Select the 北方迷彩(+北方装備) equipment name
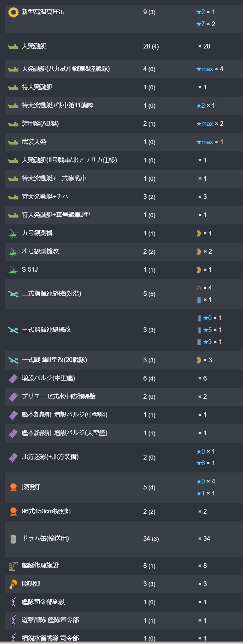 tap(50, 457)
